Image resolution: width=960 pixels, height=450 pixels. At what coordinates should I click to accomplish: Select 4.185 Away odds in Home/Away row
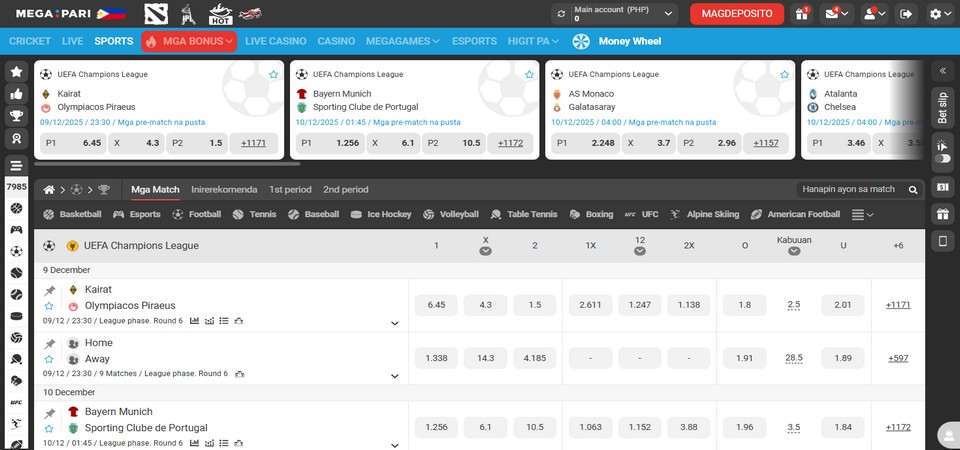coord(534,358)
